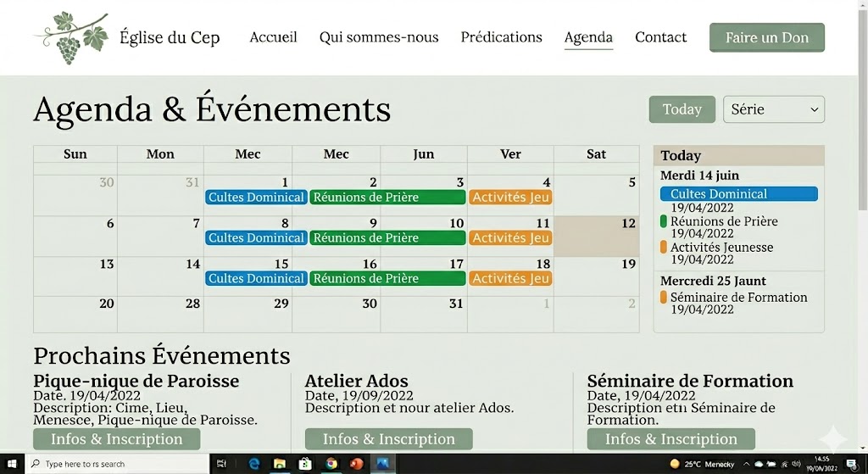Type in the Windows taskbar search box
The width and height of the screenshot is (868, 474).
[x=119, y=464]
